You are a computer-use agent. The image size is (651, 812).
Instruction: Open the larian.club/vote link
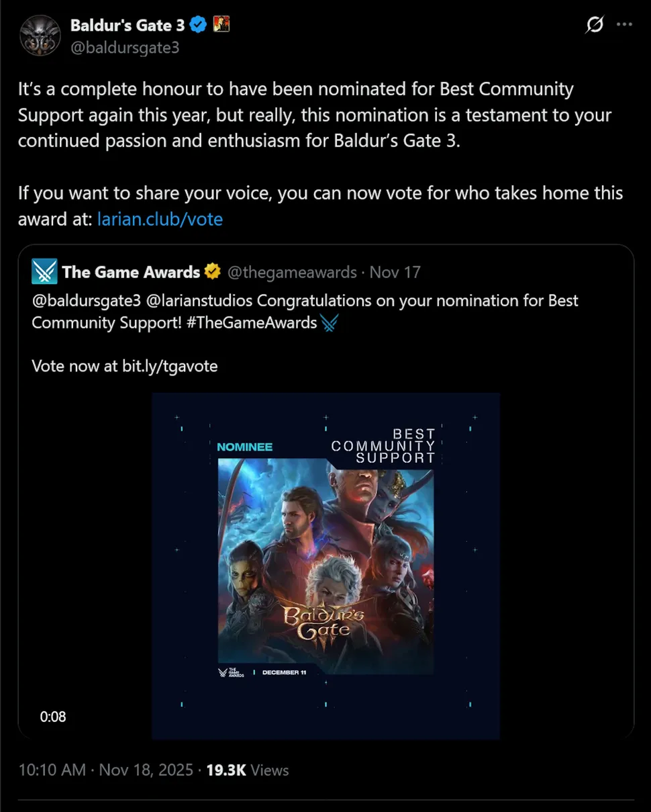coord(160,219)
